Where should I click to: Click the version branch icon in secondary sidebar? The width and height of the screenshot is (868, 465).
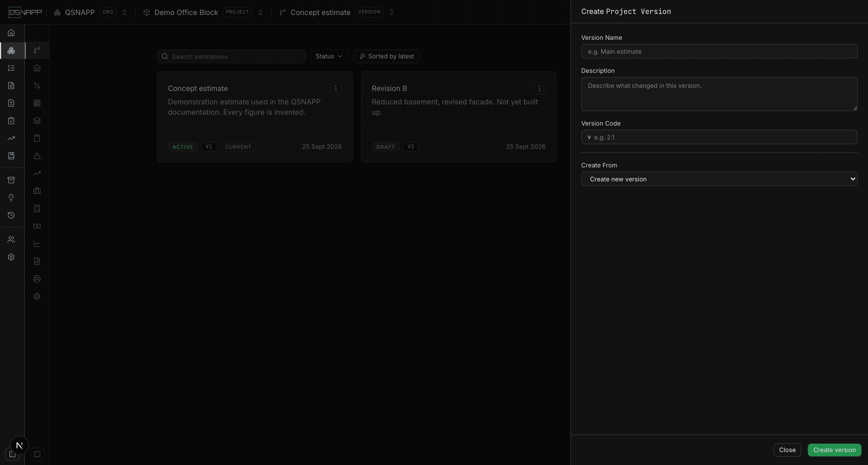(x=37, y=51)
